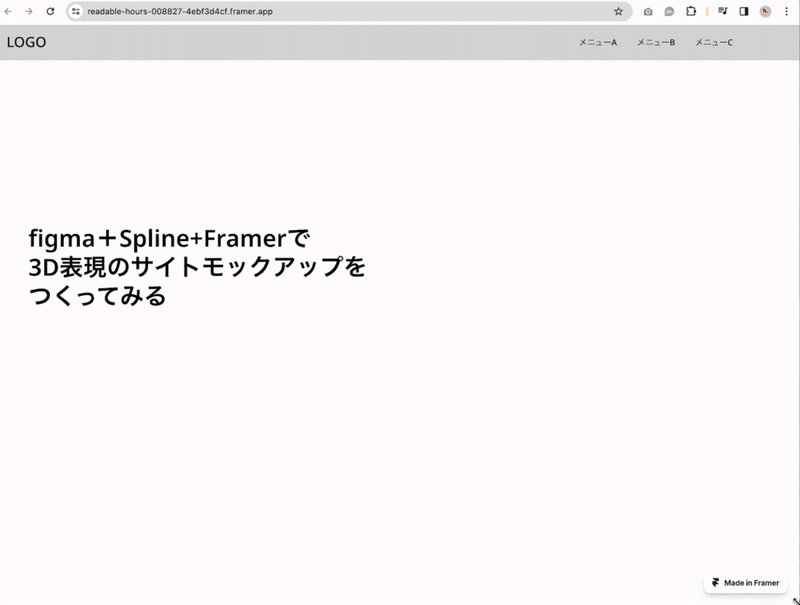Screen dimensions: 800x605
Task: Click the camera screenshot extension icon
Action: click(x=648, y=11)
